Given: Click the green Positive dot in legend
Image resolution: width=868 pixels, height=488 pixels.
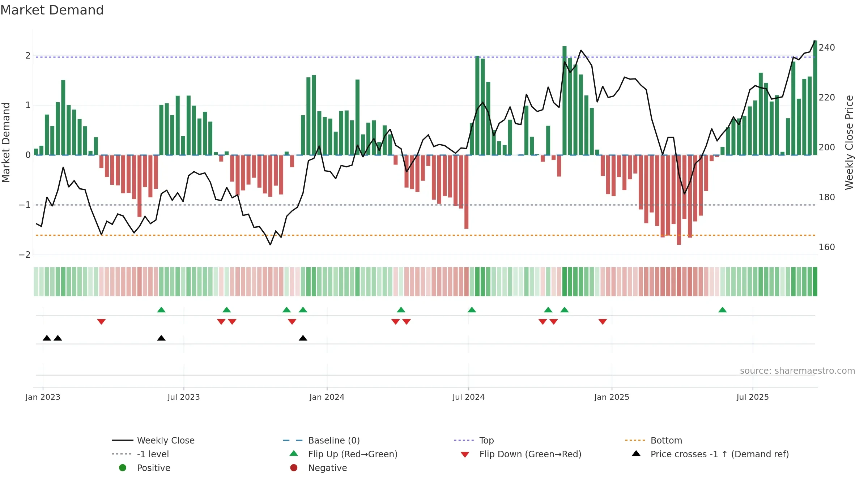Looking at the screenshot, I should (123, 468).
